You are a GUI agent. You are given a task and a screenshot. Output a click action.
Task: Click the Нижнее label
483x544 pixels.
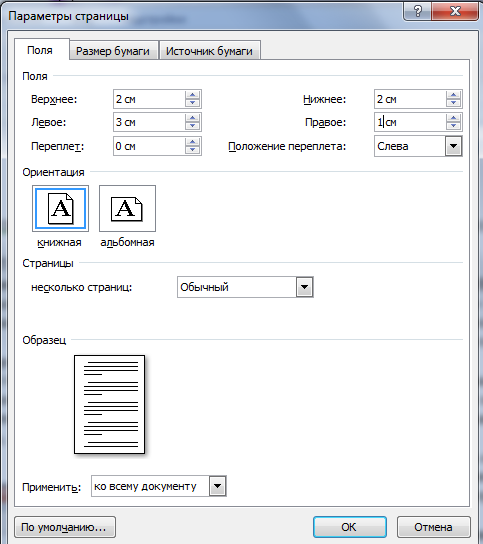tap(324, 100)
